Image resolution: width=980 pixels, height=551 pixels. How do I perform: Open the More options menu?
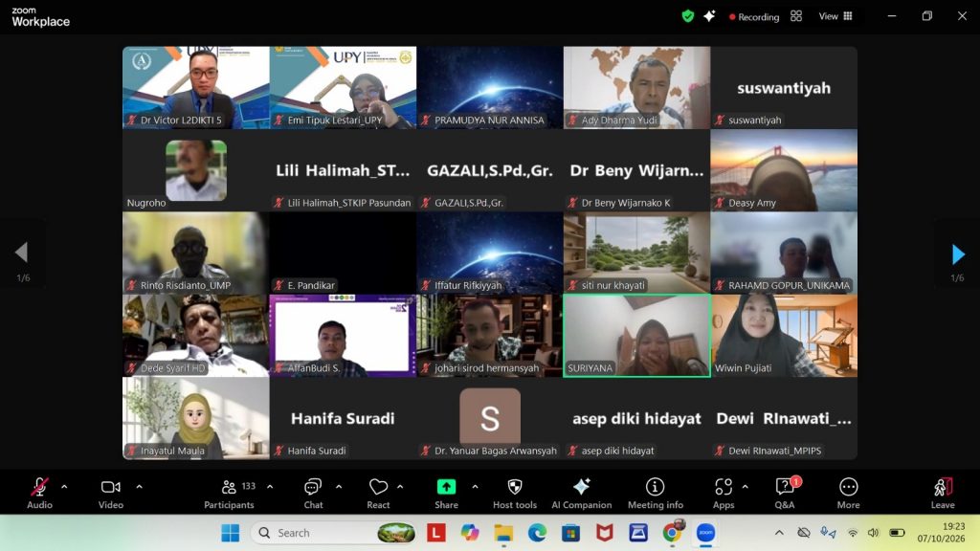point(848,493)
